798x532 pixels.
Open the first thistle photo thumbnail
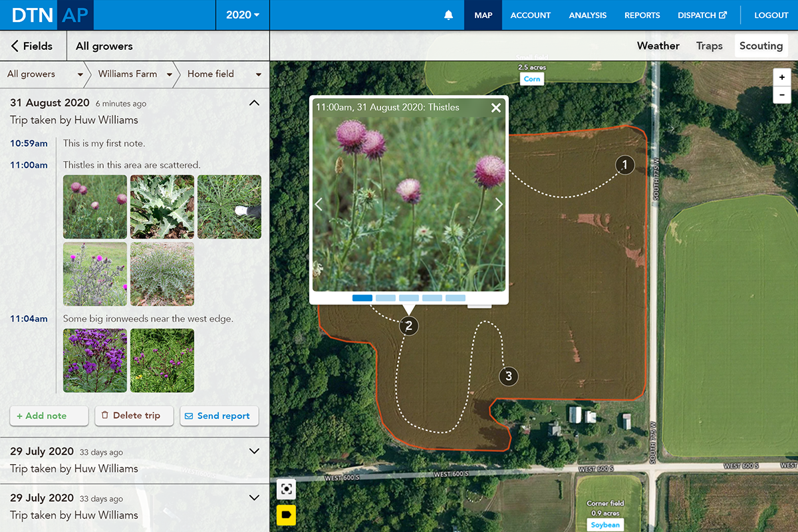[94, 206]
